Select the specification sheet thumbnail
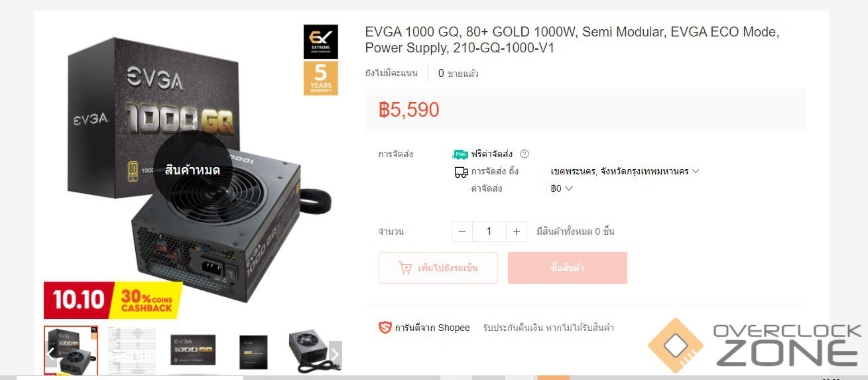Screen dimensions: 868x380 pyautogui.click(x=132, y=351)
